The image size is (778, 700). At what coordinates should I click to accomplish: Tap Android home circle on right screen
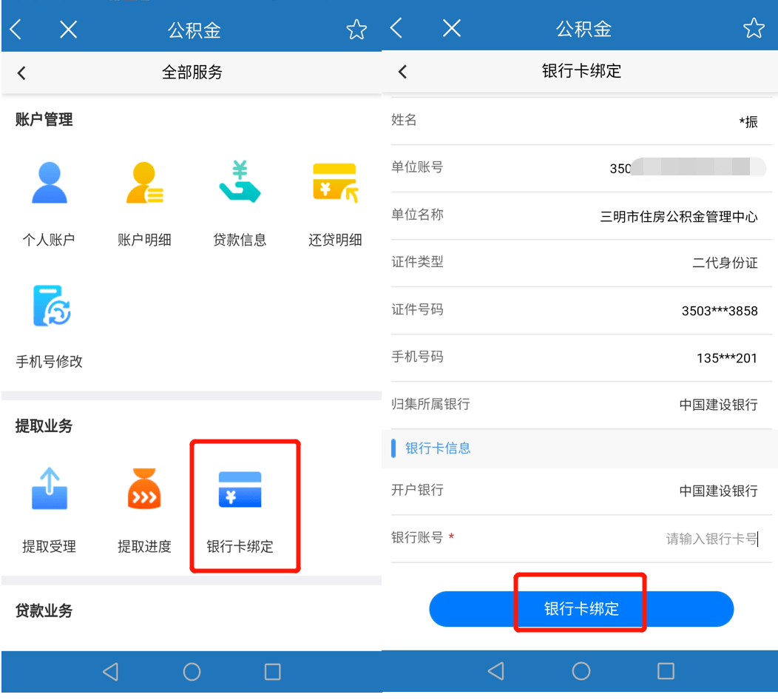[581, 670]
